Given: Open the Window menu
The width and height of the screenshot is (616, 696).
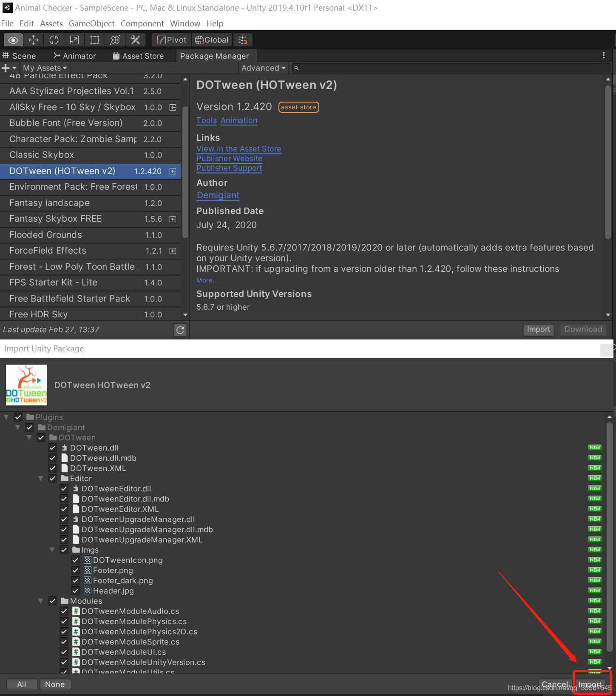Looking at the screenshot, I should (185, 23).
